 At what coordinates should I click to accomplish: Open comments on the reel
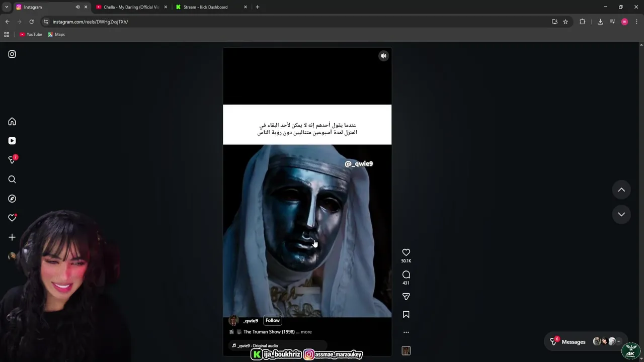(406, 275)
